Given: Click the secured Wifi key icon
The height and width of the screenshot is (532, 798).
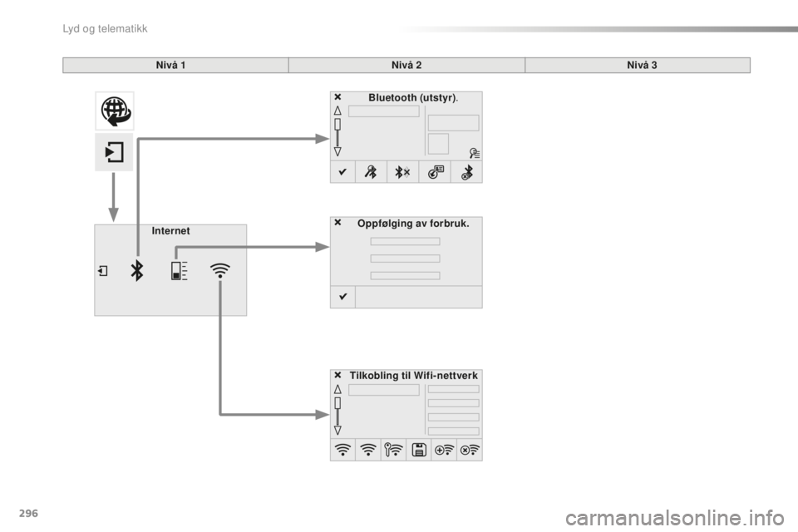Looking at the screenshot, I should click(x=392, y=451).
